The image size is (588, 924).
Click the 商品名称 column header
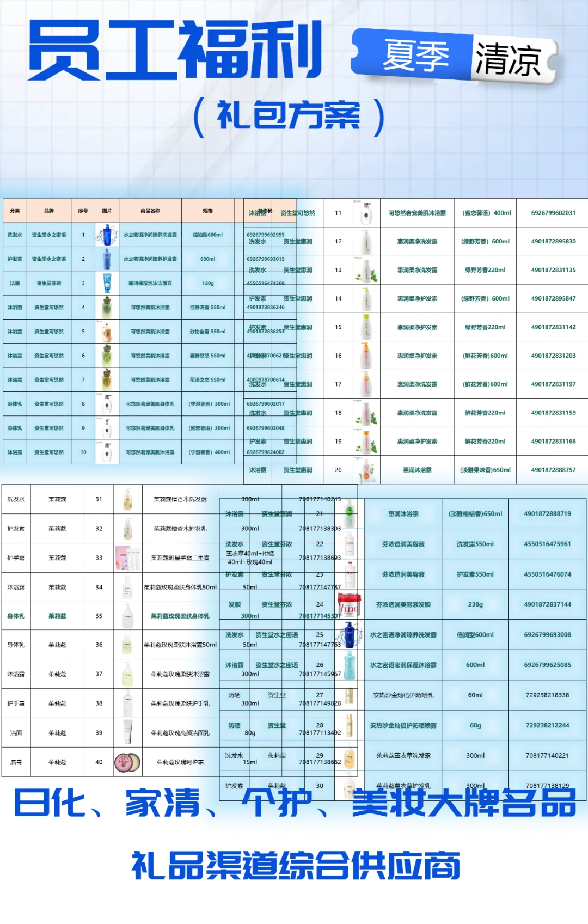tap(150, 211)
